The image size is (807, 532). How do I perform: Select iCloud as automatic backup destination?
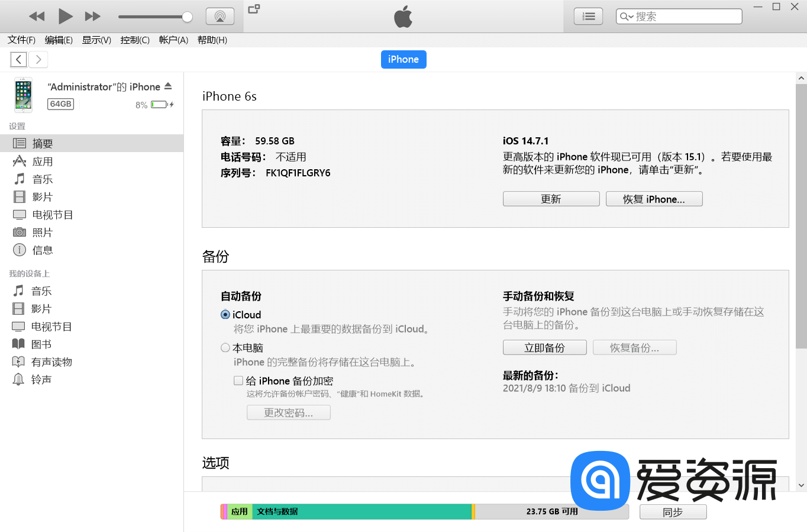(225, 314)
